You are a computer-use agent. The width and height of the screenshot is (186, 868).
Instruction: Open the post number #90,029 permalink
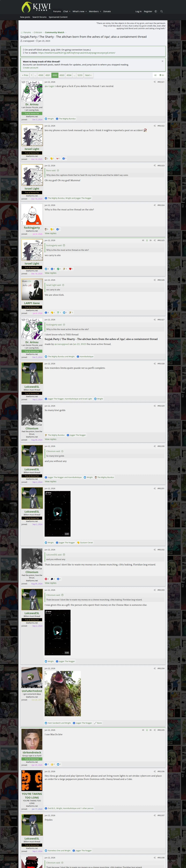point(161,406)
